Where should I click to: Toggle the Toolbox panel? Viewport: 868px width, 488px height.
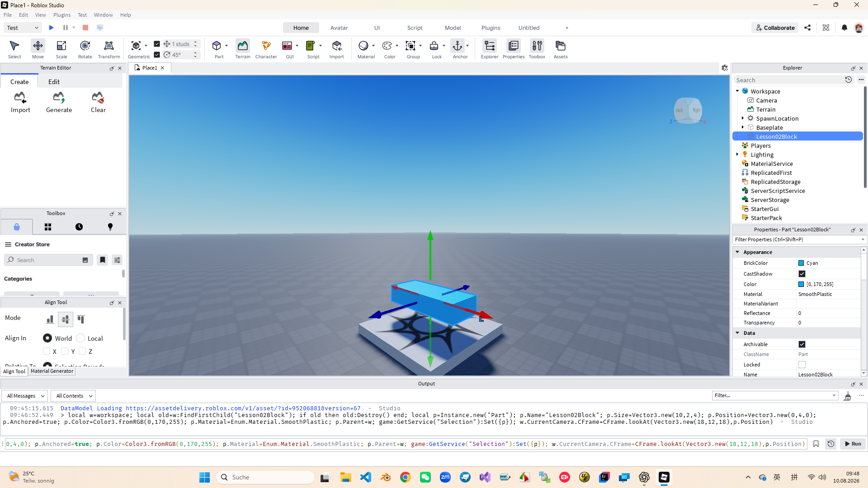click(537, 49)
